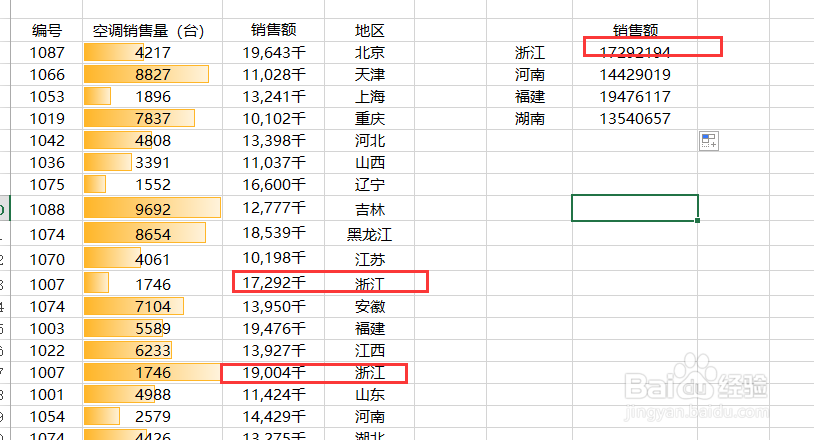Click the sales value 16,600千
Screen dimensions: 814x440
(x=274, y=185)
